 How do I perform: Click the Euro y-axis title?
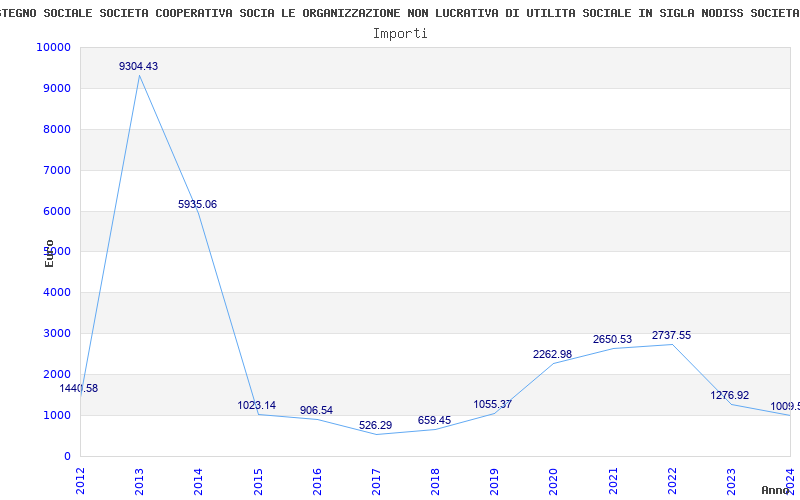[x=49, y=253]
